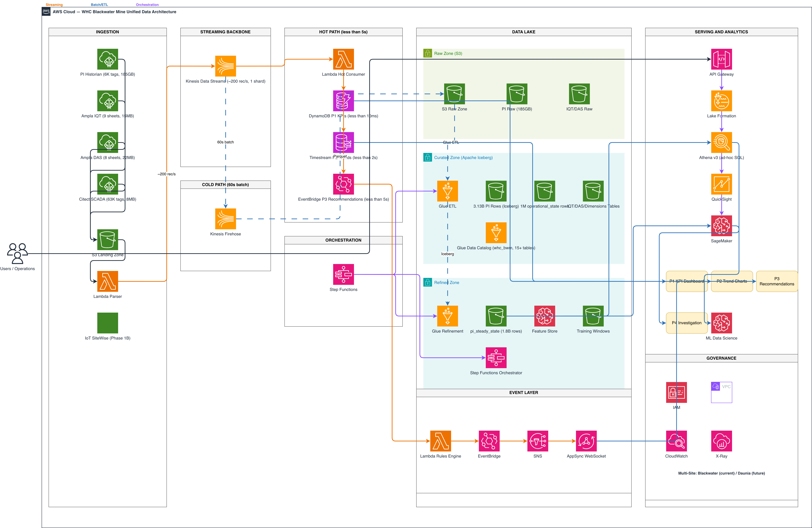Select the Ampla DAS source icon

pyautogui.click(x=108, y=143)
